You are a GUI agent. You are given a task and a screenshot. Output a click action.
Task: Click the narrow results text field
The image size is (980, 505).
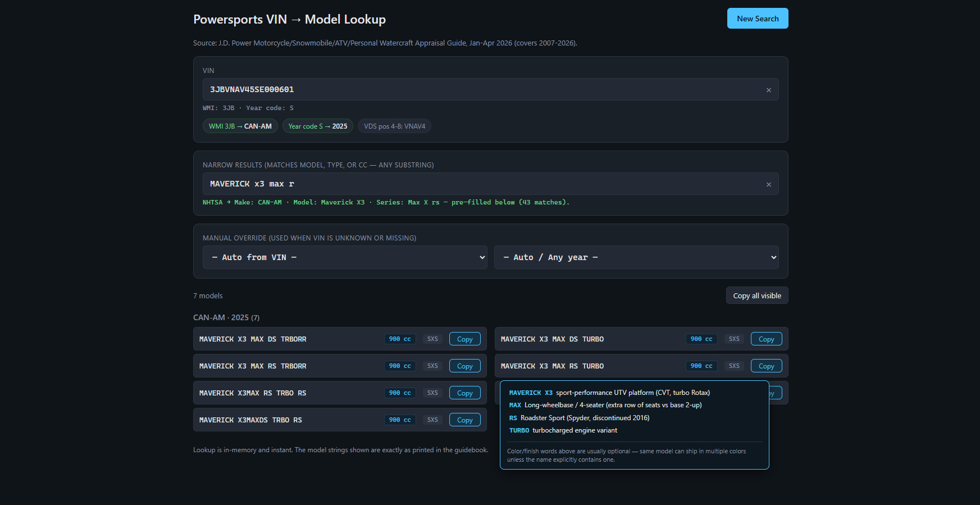490,184
